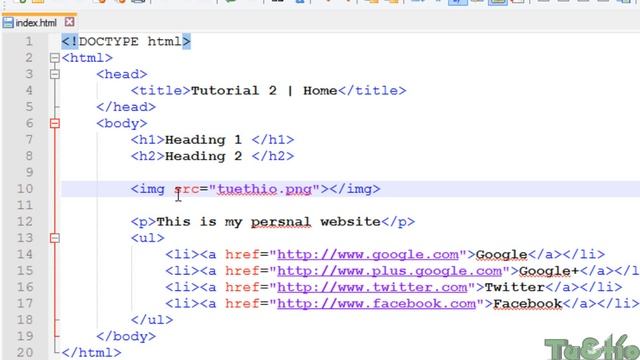
Task: Click the 'Heading 2' text on line 8
Action: tap(203, 156)
